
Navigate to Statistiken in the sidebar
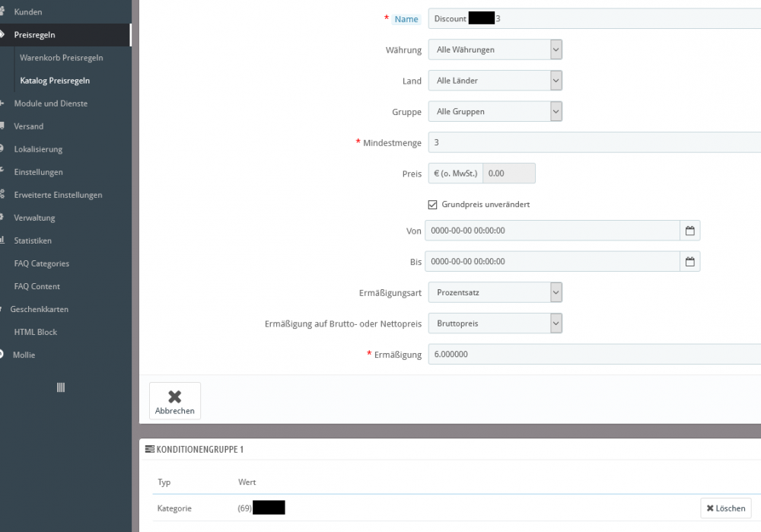point(33,241)
